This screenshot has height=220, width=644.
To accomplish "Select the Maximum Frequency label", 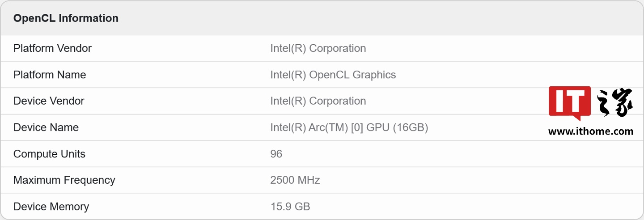I will coord(64,180).
